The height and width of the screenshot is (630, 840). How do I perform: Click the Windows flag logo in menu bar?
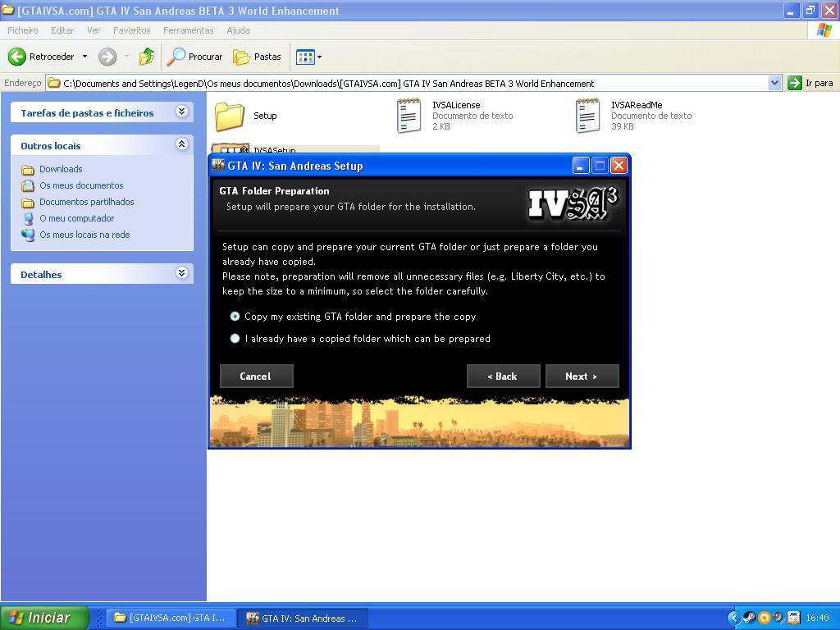[824, 30]
